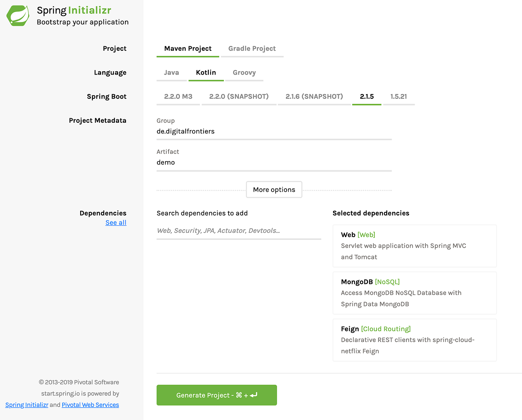
Task: Expand More options panel
Action: (x=274, y=189)
